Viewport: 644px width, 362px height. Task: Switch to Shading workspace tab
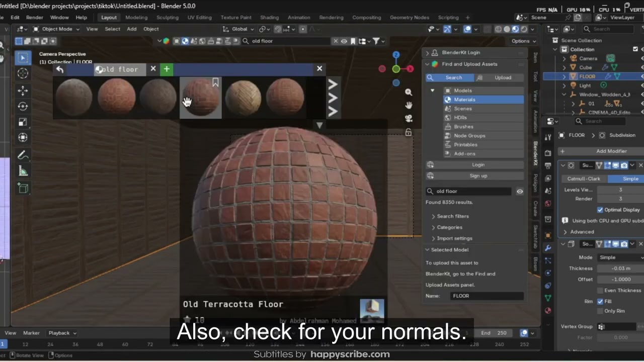pos(269,18)
